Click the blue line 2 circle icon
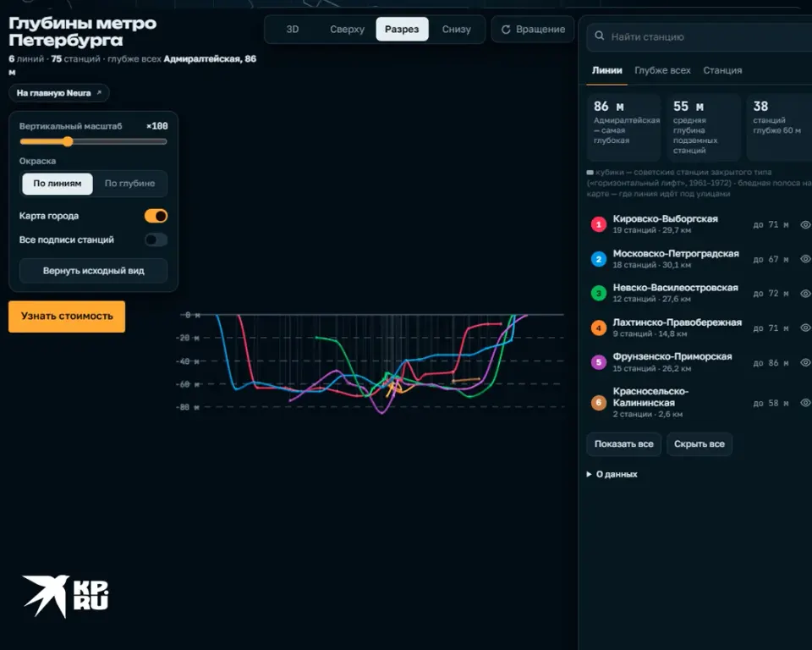 599,259
